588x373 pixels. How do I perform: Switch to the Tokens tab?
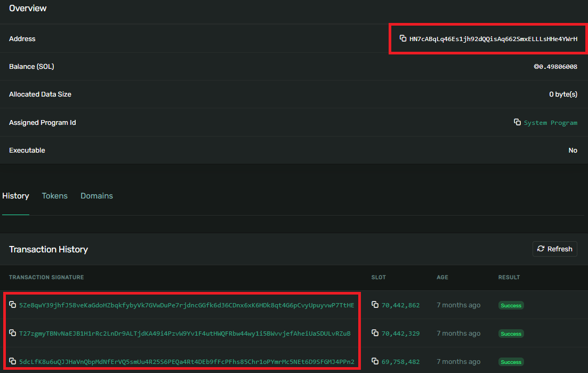(54, 196)
